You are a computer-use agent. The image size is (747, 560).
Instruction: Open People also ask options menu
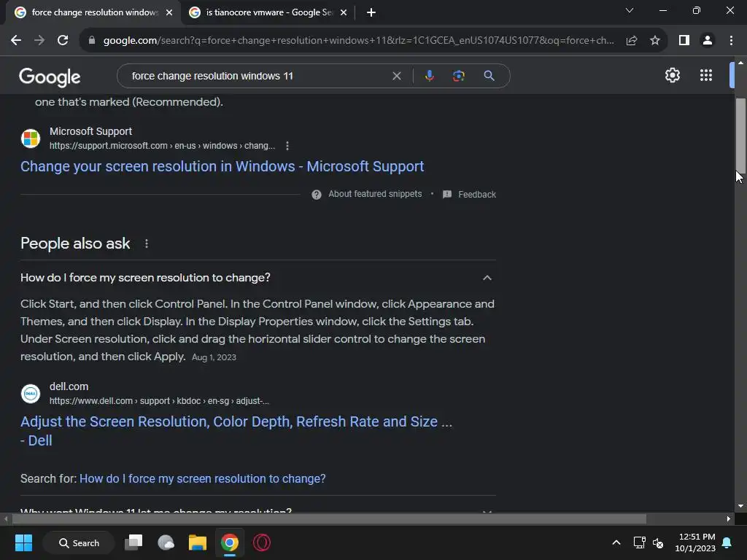pyautogui.click(x=146, y=244)
